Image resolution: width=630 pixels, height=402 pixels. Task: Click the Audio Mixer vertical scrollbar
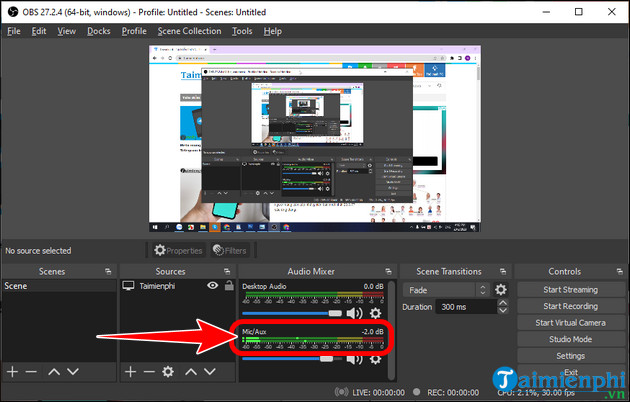point(391,330)
